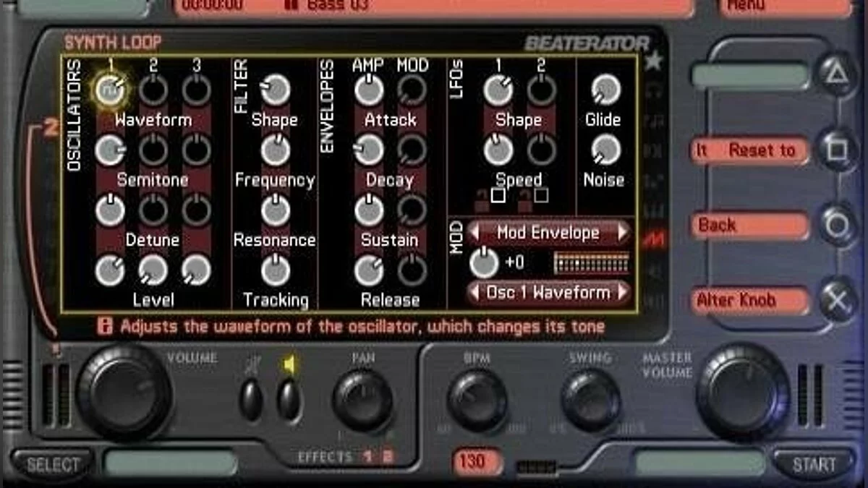This screenshot has width=868, height=488.
Task: Select the Filter Frequency knob
Action: click(275, 150)
